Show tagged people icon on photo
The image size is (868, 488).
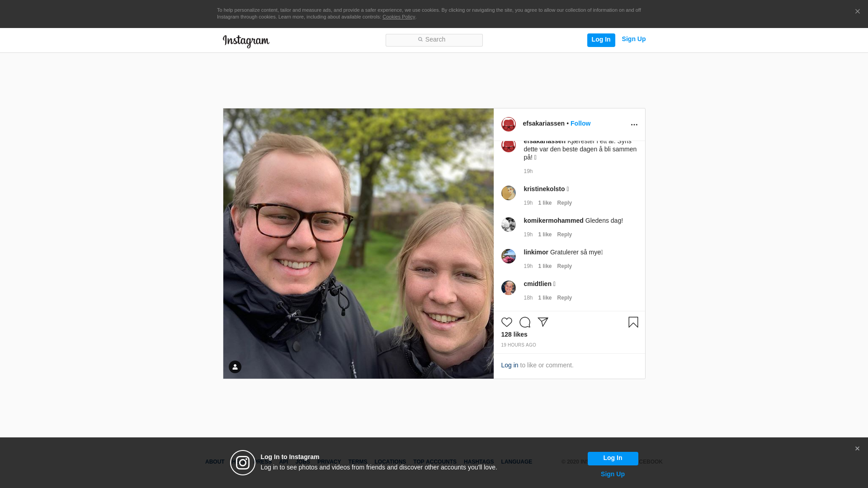(x=235, y=367)
